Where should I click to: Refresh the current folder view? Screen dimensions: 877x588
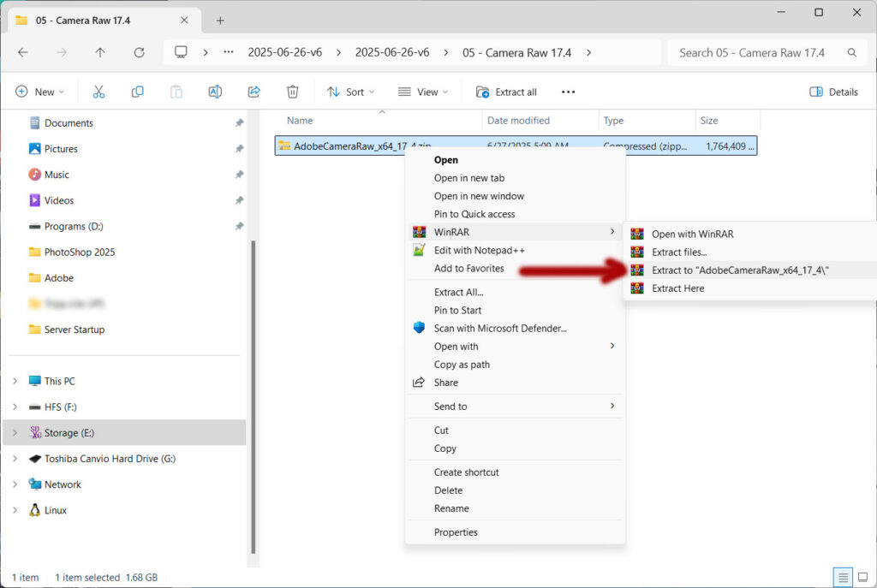[140, 52]
